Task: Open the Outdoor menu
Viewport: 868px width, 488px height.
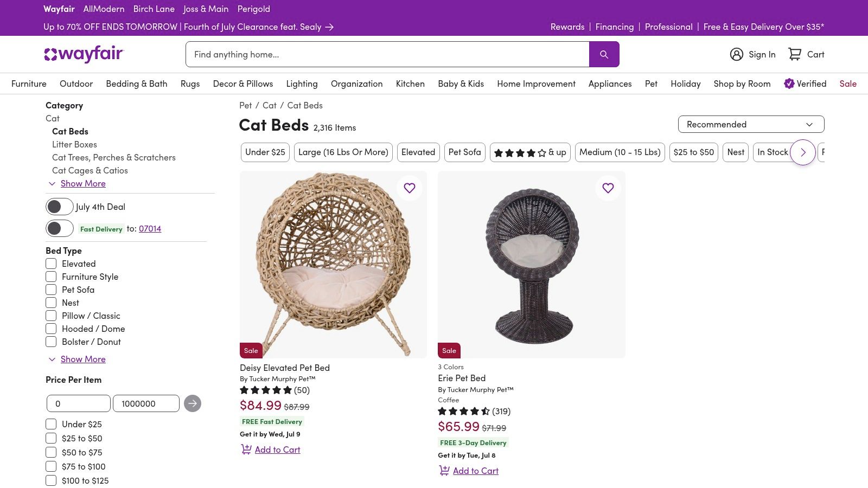Action: 76,84
